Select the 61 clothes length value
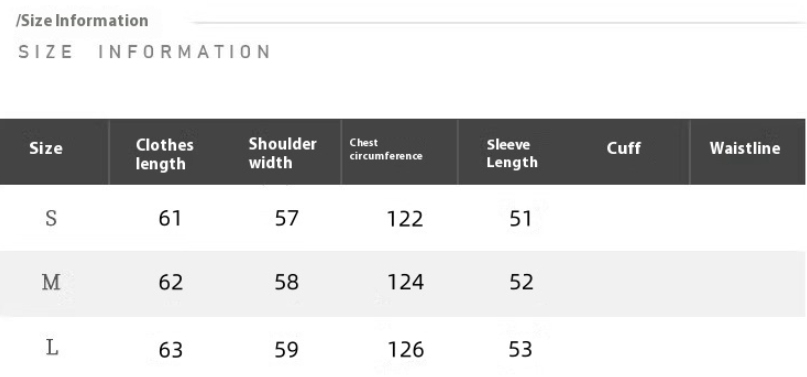This screenshot has width=807, height=377. pyautogui.click(x=170, y=219)
